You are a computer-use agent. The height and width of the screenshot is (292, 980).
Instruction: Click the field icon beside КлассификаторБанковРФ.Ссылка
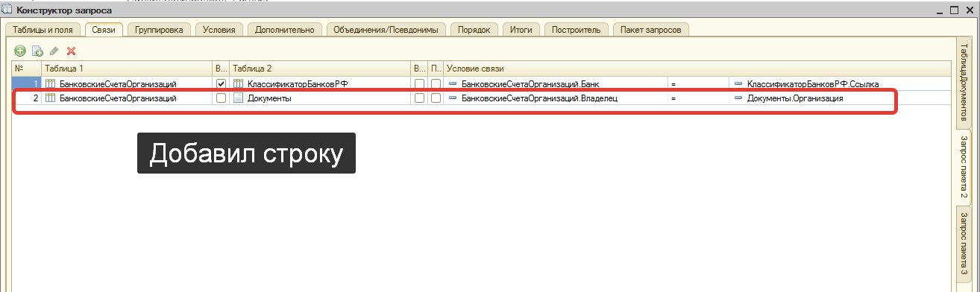point(738,84)
